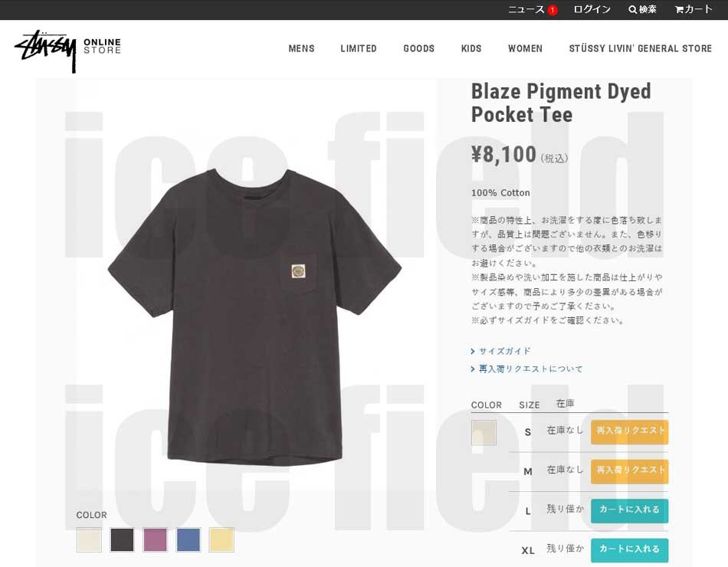
Task: Select the blue color swatch
Action: point(189,539)
